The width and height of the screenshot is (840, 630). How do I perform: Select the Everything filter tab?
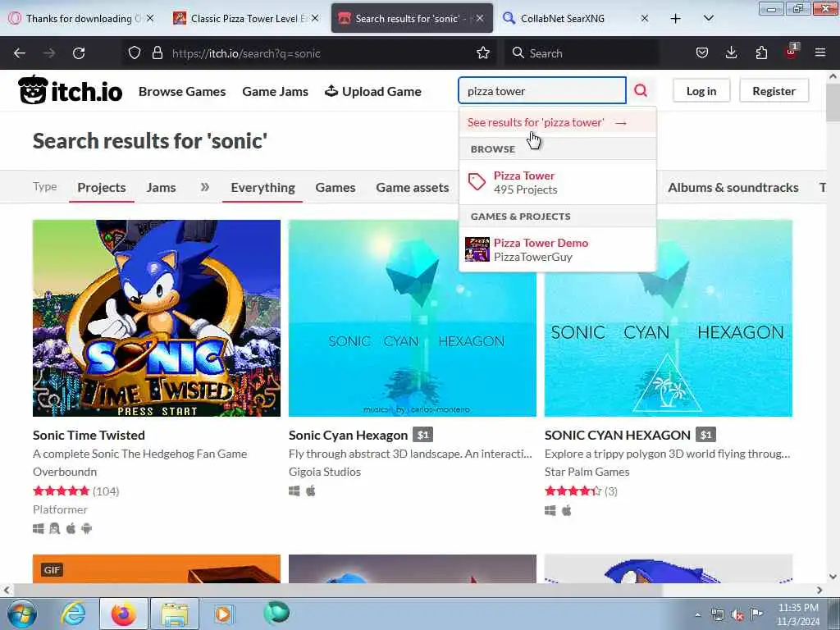tap(263, 188)
